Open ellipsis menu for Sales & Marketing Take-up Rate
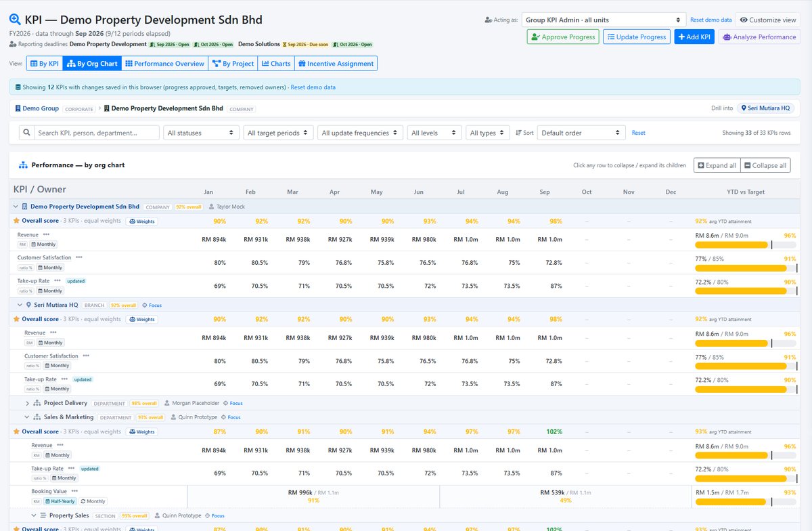The width and height of the screenshot is (812, 531). pyautogui.click(x=71, y=469)
